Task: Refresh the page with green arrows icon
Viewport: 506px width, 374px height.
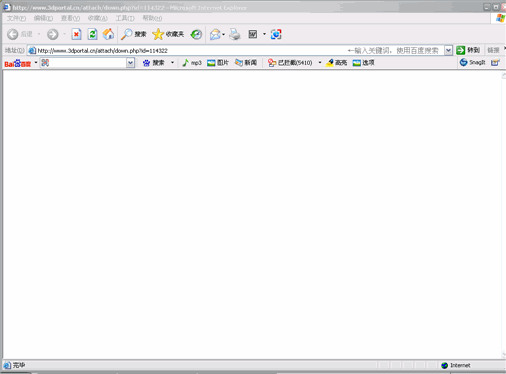Action: click(92, 34)
